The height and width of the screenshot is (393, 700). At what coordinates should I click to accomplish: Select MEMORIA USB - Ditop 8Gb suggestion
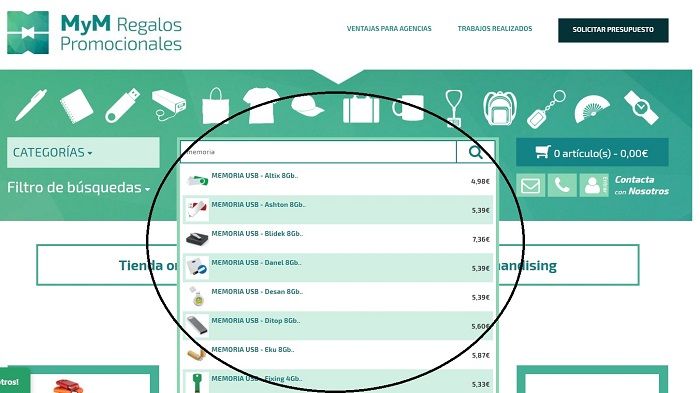click(338, 326)
